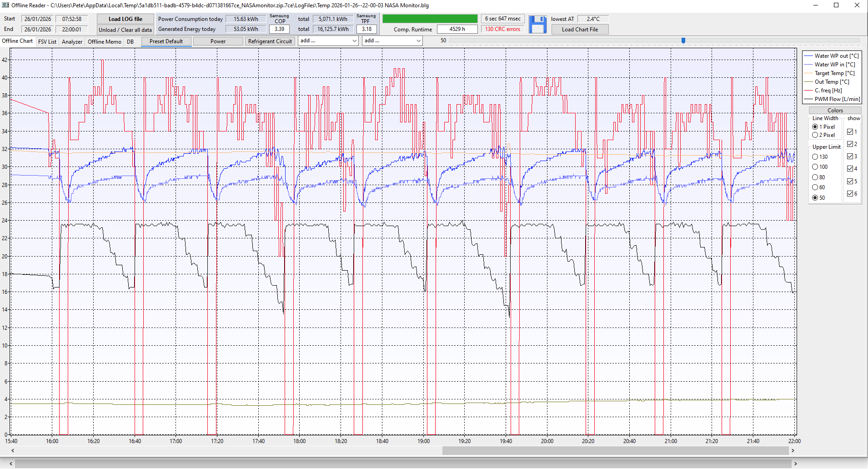Open the Offline Memo tab
The image size is (868, 469).
coord(104,42)
